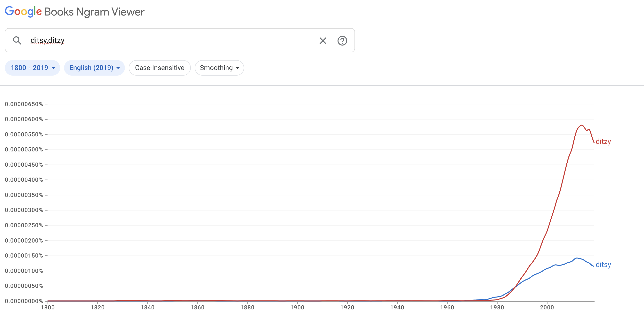Click the red ditzy line label

point(603,141)
